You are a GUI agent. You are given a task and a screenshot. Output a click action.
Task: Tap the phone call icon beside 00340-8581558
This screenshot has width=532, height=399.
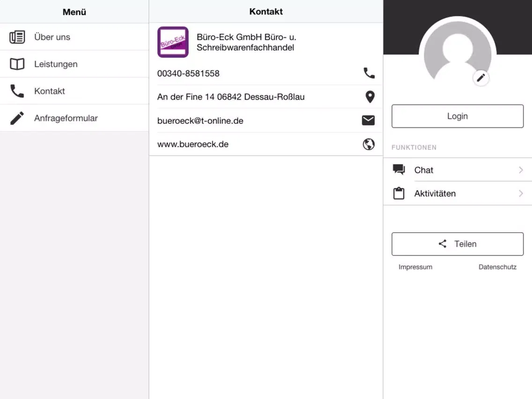(369, 73)
